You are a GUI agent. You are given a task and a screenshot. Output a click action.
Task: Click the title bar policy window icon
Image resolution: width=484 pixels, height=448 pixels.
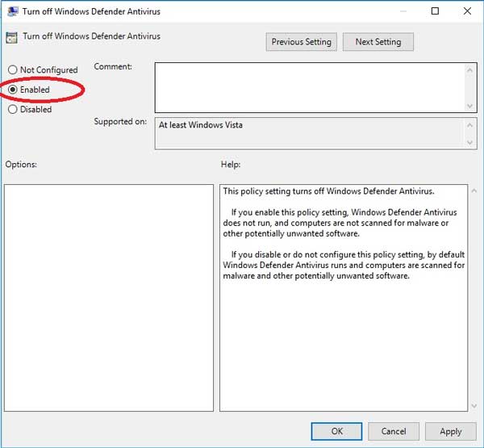click(12, 11)
